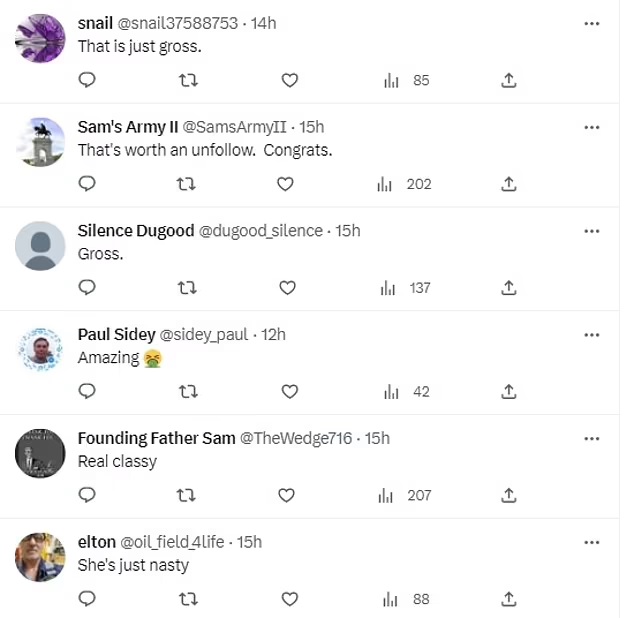Like Silence Dugood's "Gross." tweet
The height and width of the screenshot is (618, 634).
tap(287, 288)
